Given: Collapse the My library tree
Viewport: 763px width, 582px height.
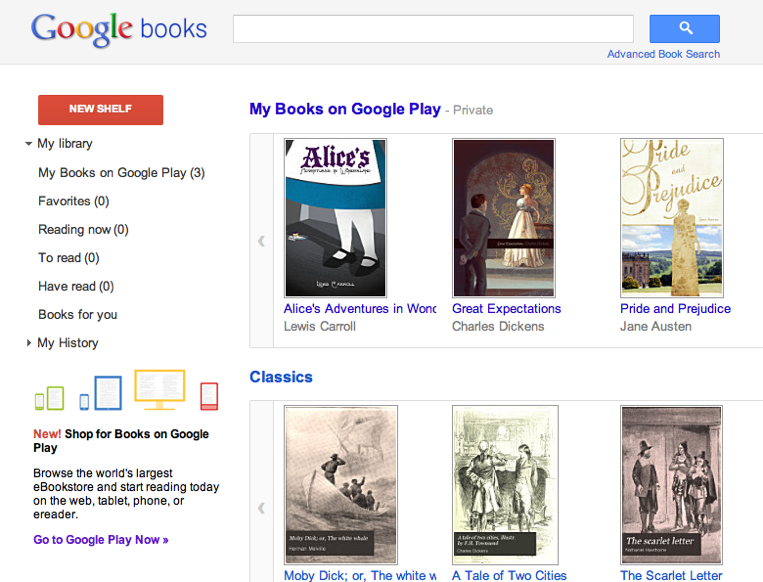Looking at the screenshot, I should coord(29,144).
